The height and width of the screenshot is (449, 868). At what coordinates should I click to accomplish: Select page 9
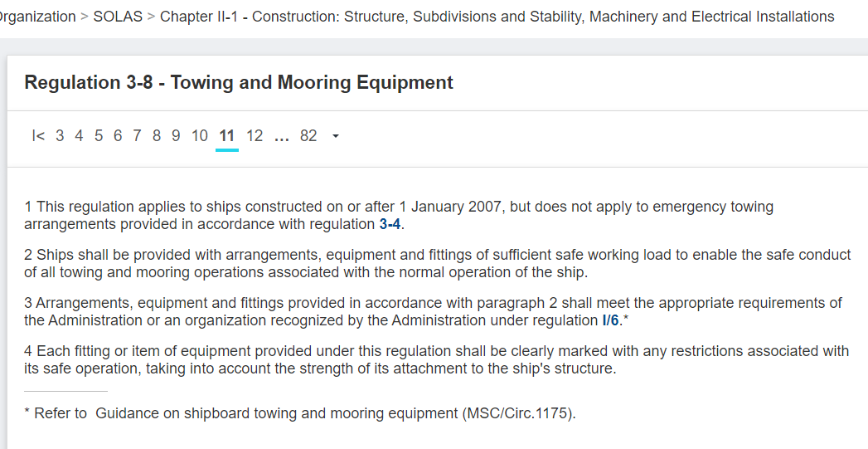tap(176, 136)
